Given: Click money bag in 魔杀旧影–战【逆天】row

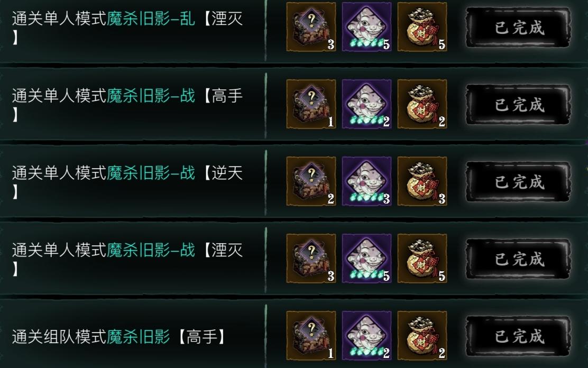Looking at the screenshot, I should click(x=422, y=181).
